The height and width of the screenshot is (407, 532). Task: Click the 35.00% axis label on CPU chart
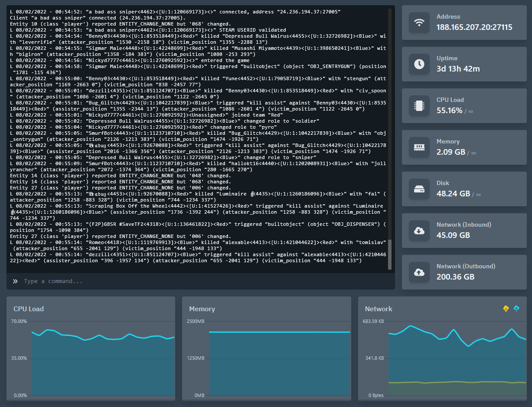click(x=19, y=358)
